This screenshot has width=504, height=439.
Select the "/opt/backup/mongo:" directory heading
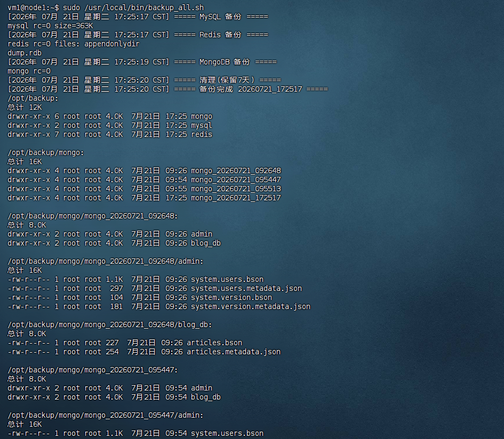[x=46, y=152]
